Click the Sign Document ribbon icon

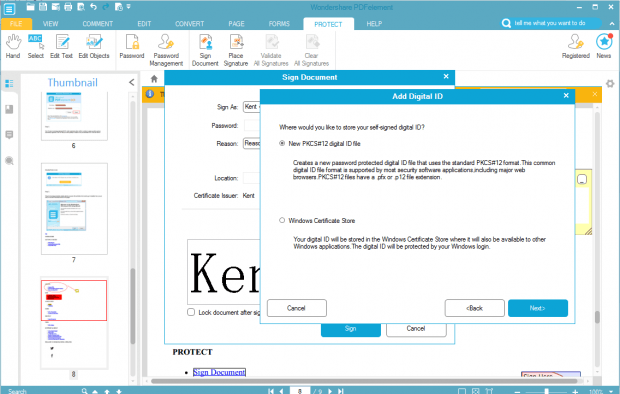205,50
